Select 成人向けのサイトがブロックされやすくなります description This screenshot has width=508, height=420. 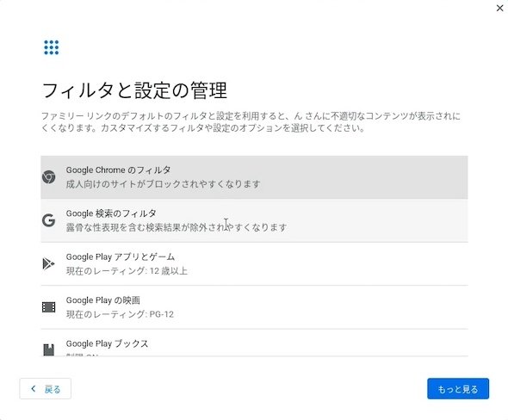(163, 184)
